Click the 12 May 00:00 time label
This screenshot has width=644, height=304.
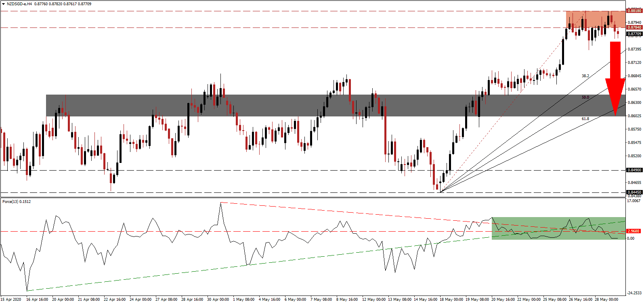[x=374, y=300]
